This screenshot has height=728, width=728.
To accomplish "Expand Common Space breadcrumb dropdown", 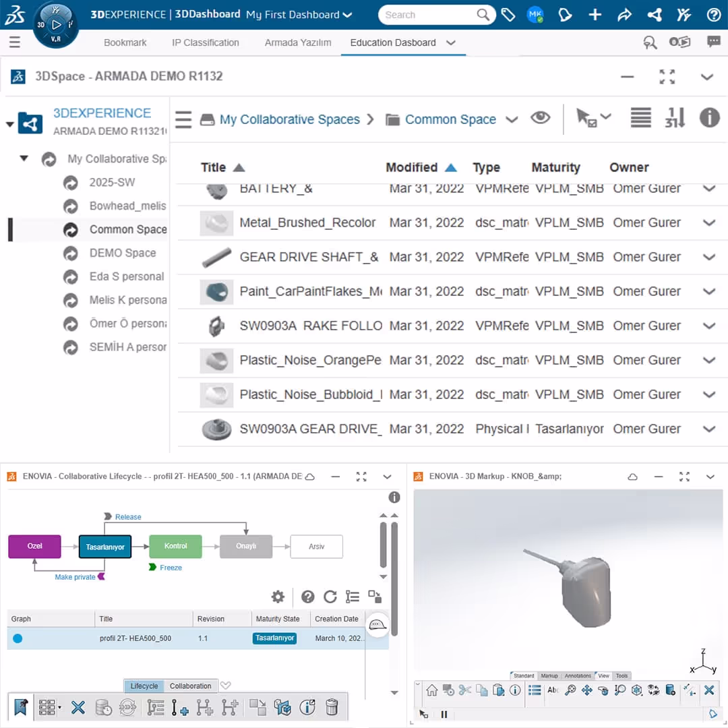I will [x=512, y=120].
